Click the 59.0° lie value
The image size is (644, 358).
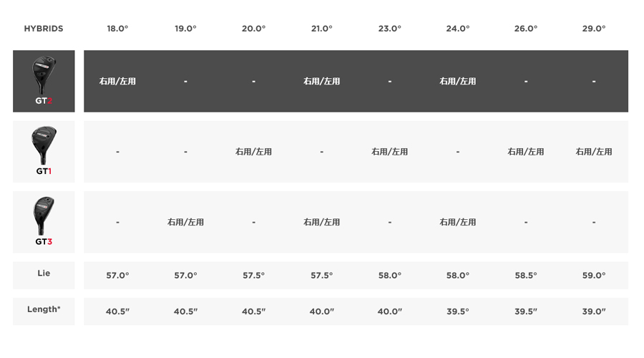pyautogui.click(x=594, y=276)
